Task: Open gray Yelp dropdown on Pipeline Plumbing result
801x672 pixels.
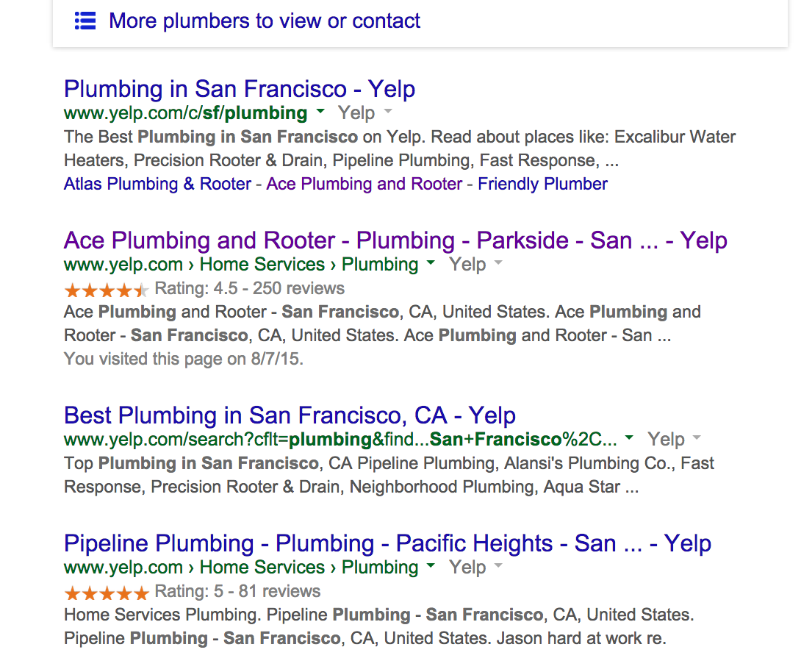Action: 498,567
